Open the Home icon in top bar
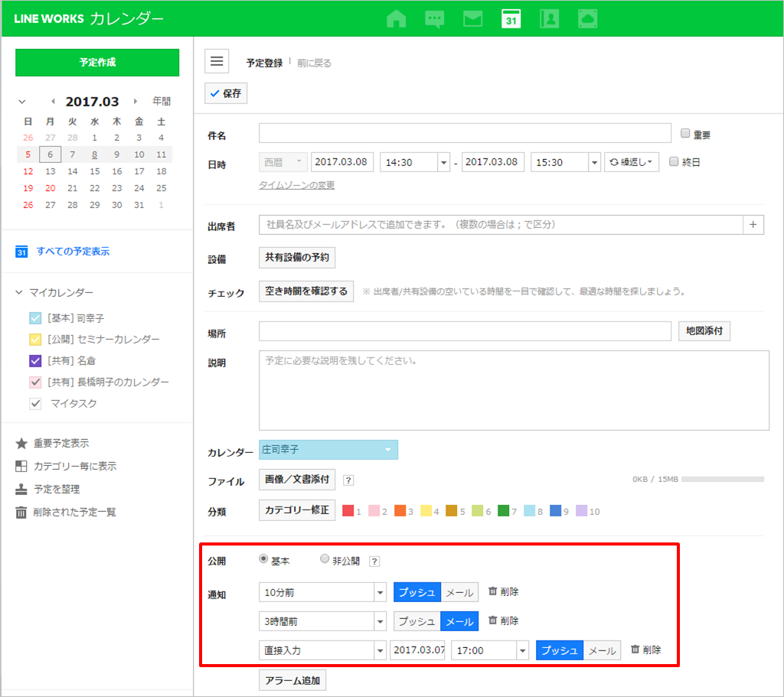 396,18
